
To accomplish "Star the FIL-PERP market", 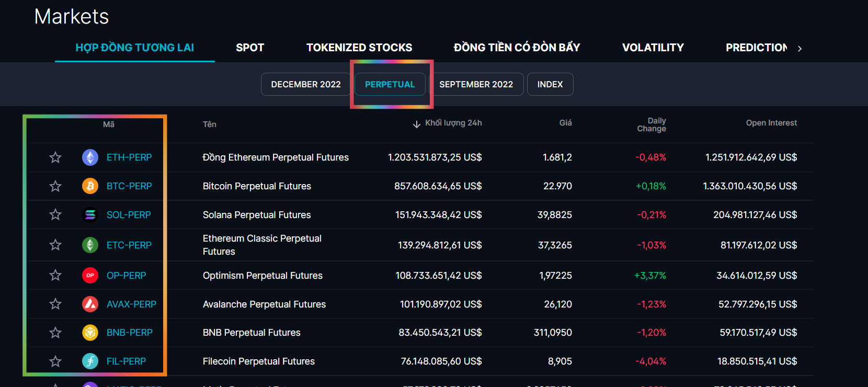I will (55, 361).
